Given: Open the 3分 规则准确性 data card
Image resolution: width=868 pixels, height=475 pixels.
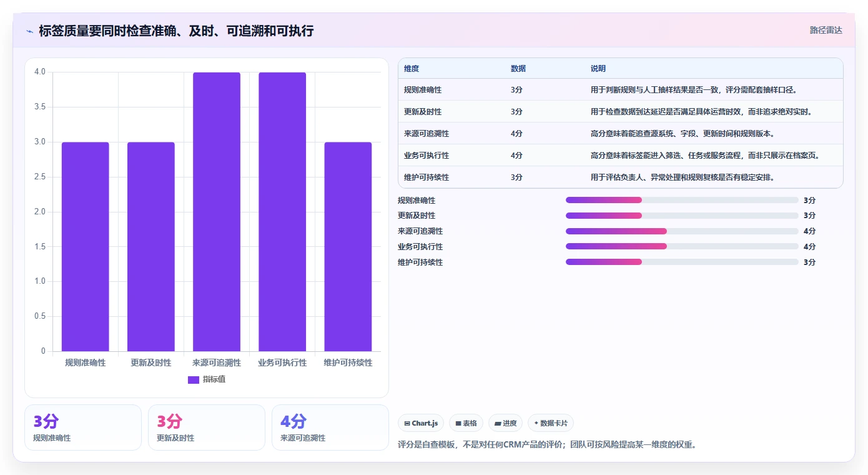Looking at the screenshot, I should [83, 427].
